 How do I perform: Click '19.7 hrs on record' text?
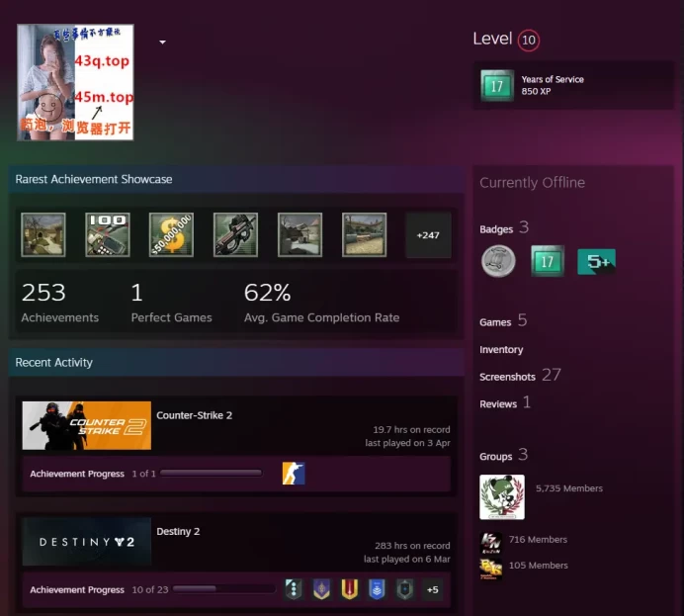click(x=411, y=430)
